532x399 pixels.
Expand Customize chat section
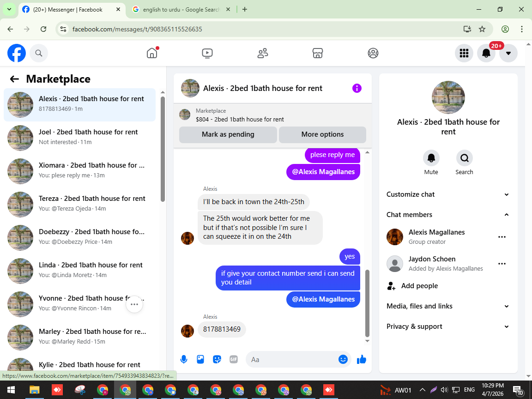(x=448, y=194)
